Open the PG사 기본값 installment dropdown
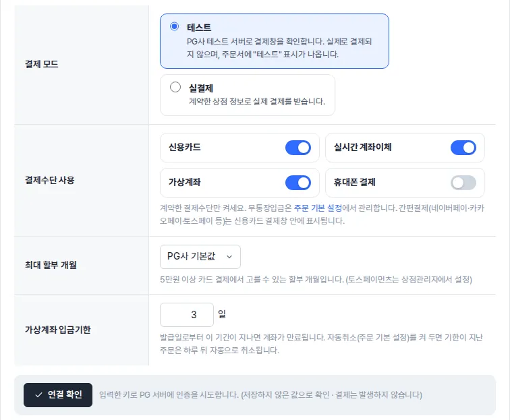510x420 pixels. tap(200, 257)
